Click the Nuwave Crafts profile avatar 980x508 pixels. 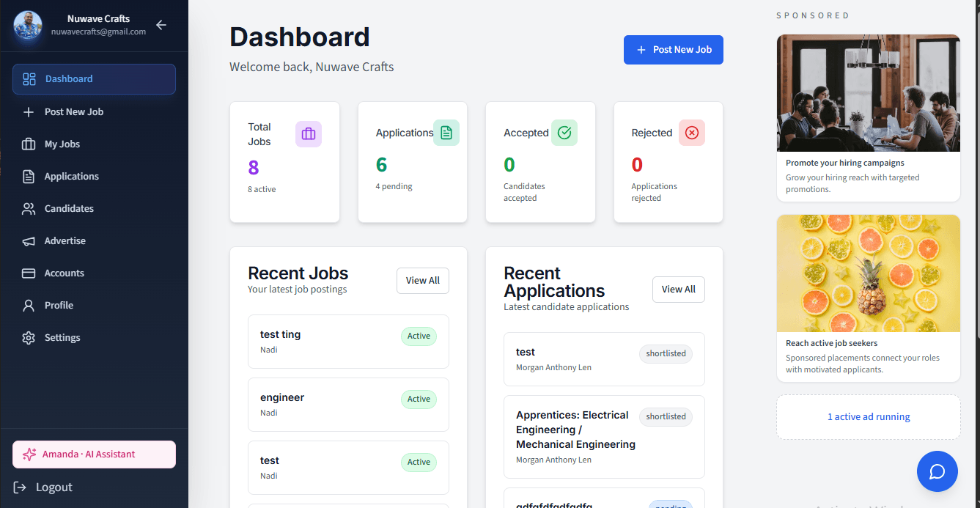pos(28,25)
